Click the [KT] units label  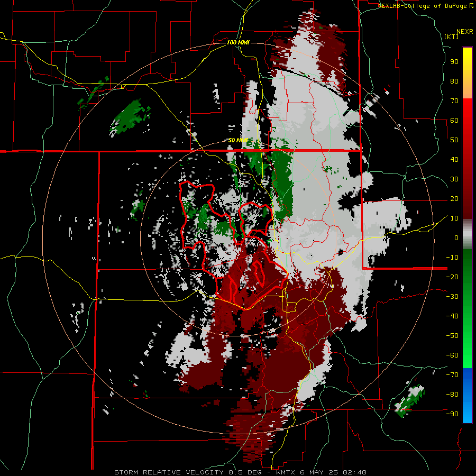pyautogui.click(x=452, y=36)
